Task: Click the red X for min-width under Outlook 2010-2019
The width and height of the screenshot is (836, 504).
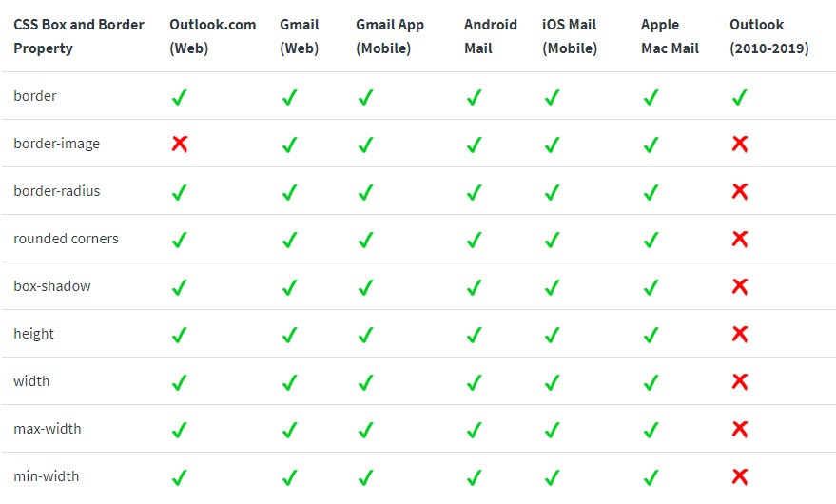Action: (x=740, y=476)
